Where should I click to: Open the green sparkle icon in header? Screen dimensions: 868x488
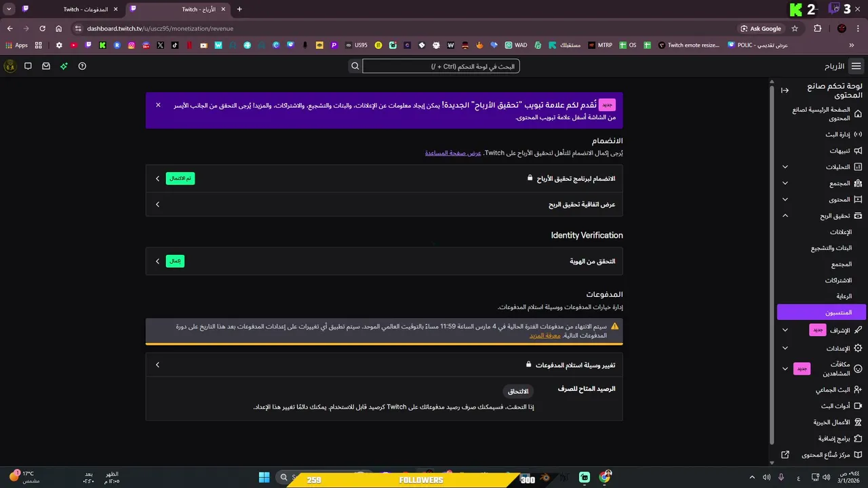click(64, 66)
